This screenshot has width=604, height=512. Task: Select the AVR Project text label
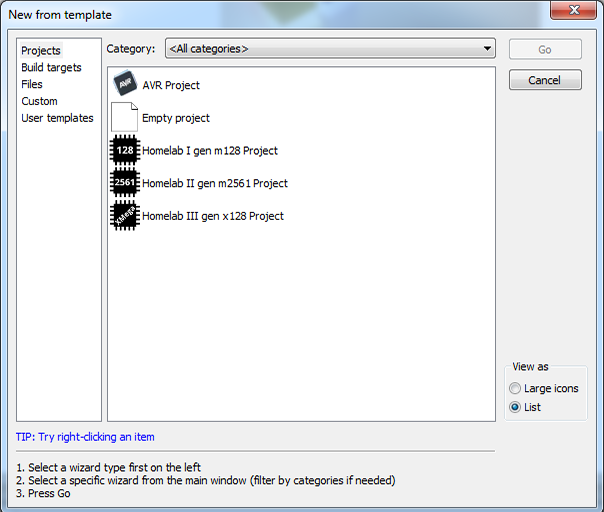pyautogui.click(x=171, y=86)
